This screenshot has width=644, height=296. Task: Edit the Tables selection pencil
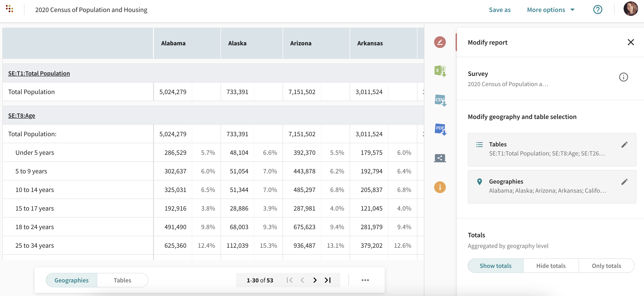point(624,145)
